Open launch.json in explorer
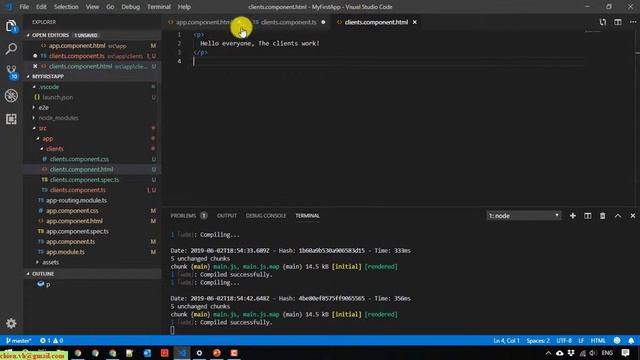This screenshot has width=640, height=360. (58, 97)
